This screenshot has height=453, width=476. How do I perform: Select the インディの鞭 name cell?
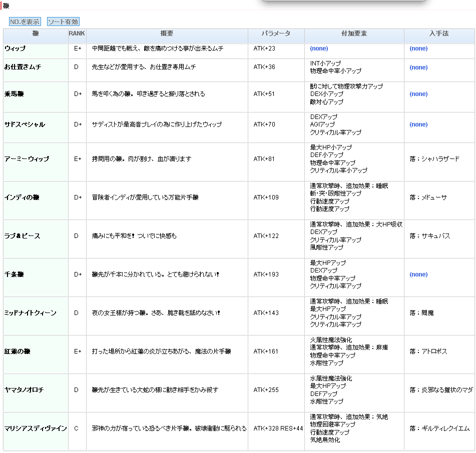coord(22,197)
